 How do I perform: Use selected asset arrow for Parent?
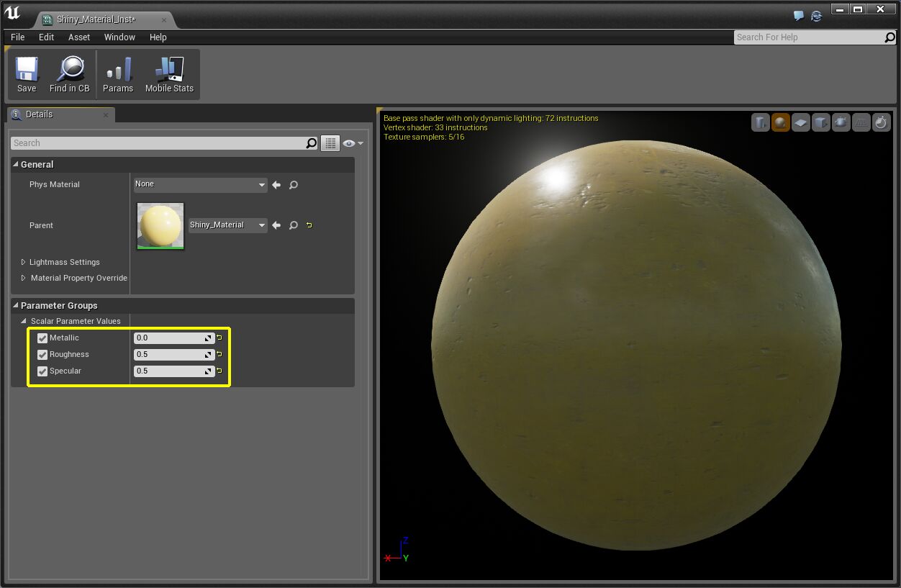(276, 225)
